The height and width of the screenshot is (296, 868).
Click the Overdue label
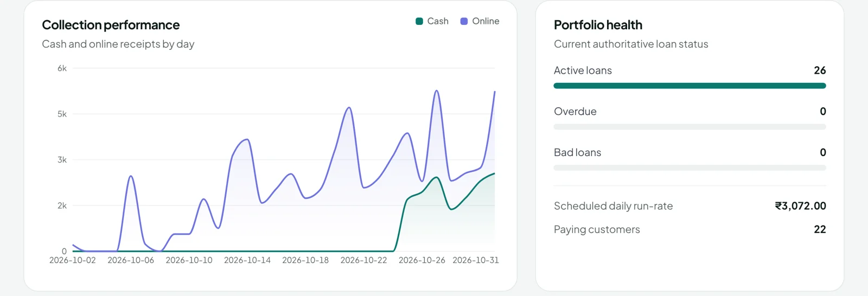click(x=575, y=112)
